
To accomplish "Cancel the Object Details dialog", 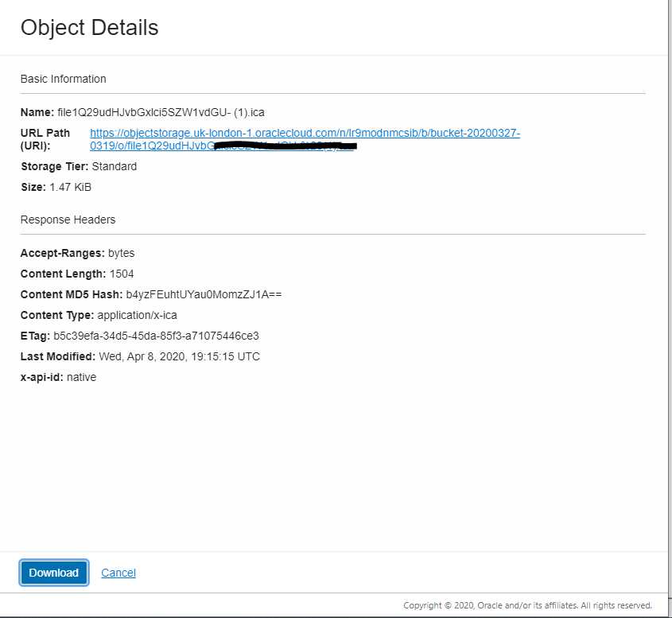I will [x=118, y=573].
